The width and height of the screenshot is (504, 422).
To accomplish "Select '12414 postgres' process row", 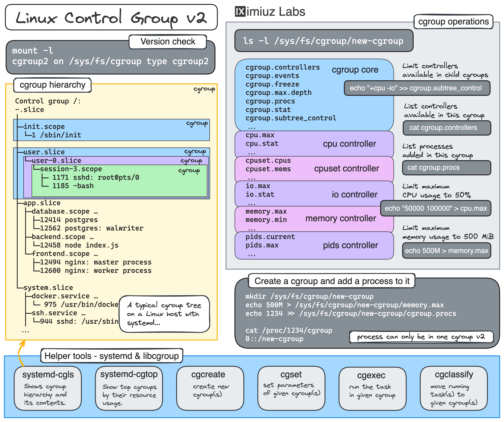I will pos(69,220).
